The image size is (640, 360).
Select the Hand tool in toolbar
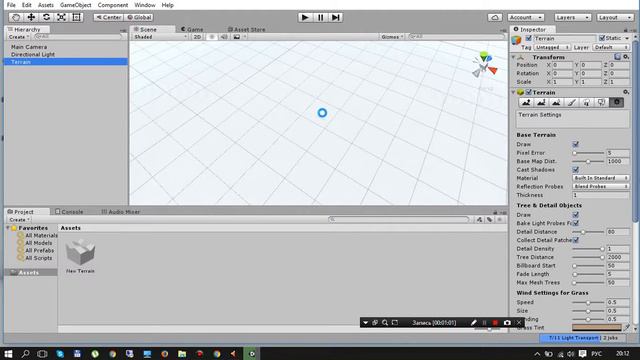tap(16, 17)
